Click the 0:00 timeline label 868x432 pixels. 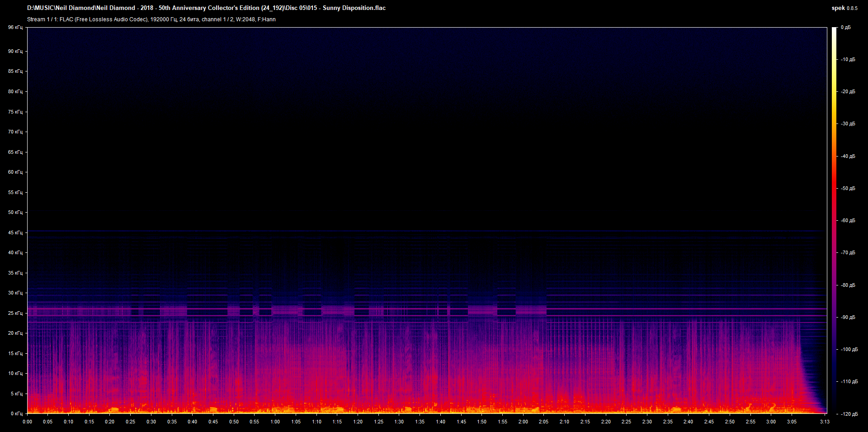(28, 421)
